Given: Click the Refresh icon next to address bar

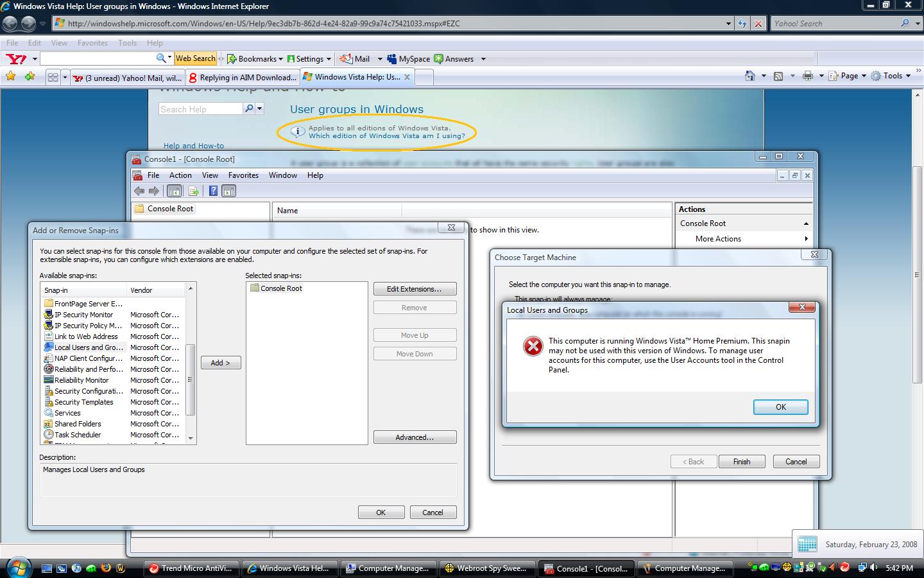Looking at the screenshot, I should click(742, 24).
